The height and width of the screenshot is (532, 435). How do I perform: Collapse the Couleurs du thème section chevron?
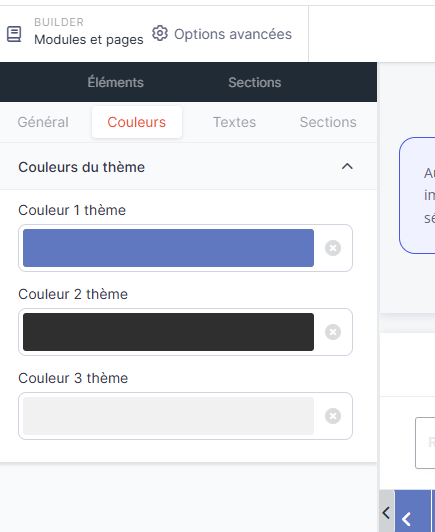click(x=347, y=166)
